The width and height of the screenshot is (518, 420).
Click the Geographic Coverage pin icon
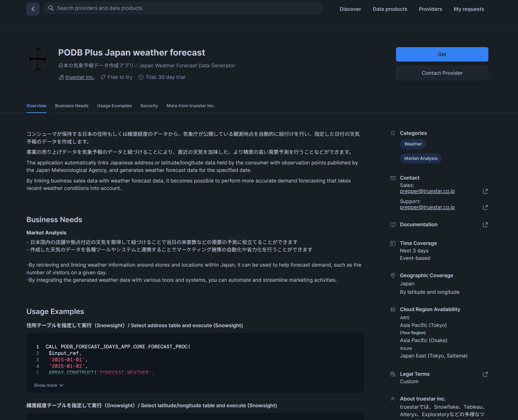(x=393, y=276)
